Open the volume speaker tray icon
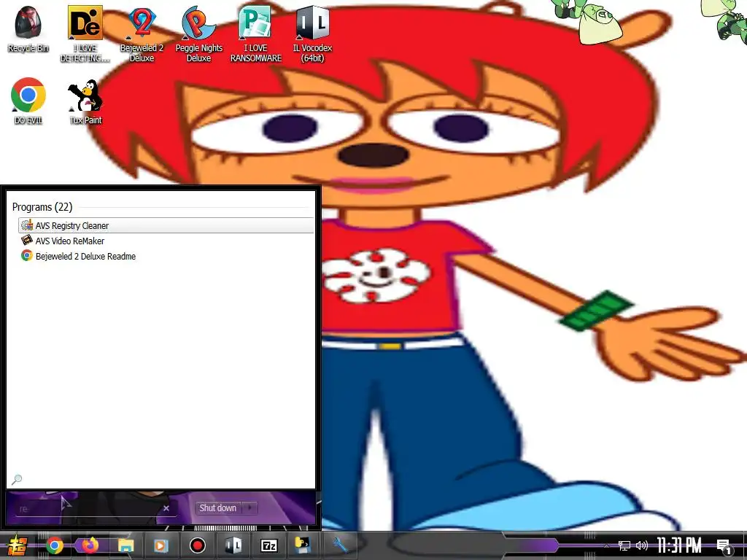The image size is (747, 560). click(x=642, y=545)
